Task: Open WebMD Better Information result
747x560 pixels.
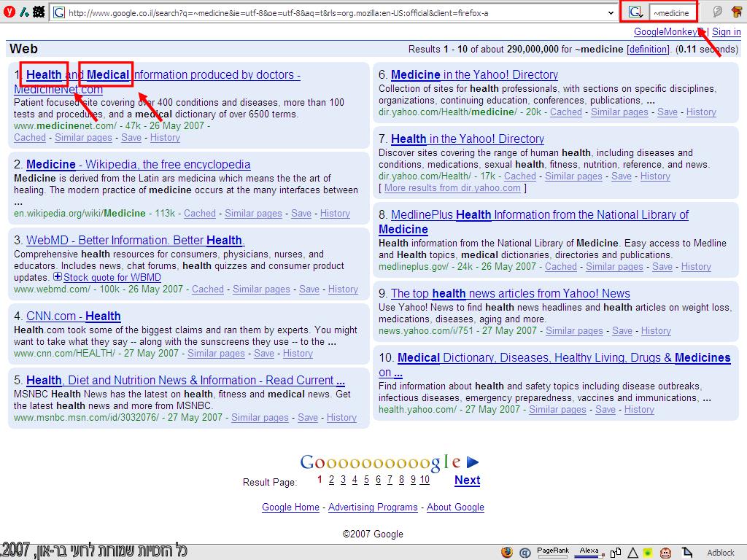Action: [x=135, y=240]
